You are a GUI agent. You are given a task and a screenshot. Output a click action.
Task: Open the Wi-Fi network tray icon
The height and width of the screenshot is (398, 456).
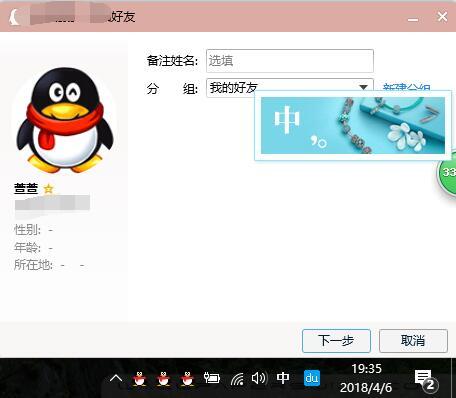[x=237, y=379]
